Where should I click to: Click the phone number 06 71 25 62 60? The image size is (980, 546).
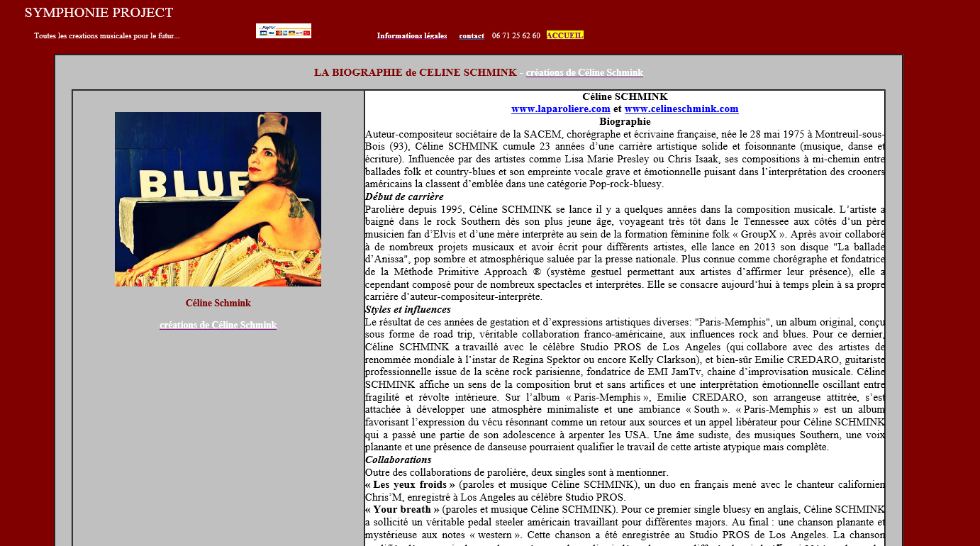coord(516,35)
